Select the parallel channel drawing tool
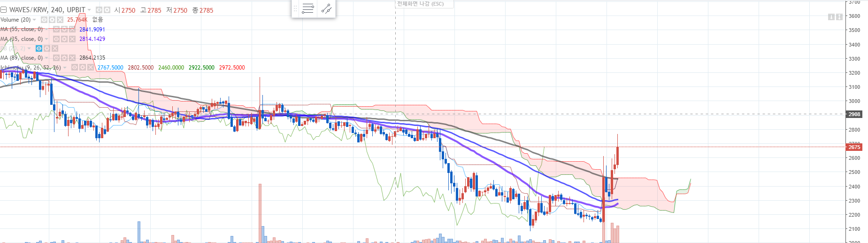The width and height of the screenshot is (868, 243). tap(326, 8)
